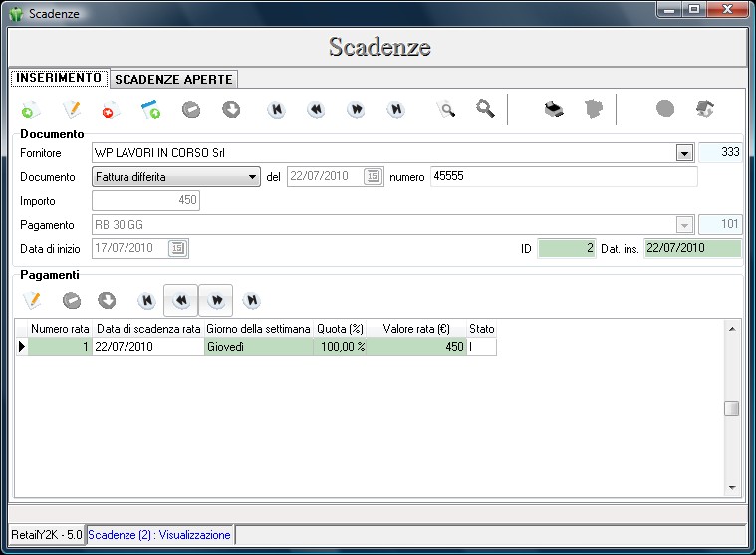Maximize the Scadenze window
Viewport: 756px width, 555px height.
click(x=695, y=9)
